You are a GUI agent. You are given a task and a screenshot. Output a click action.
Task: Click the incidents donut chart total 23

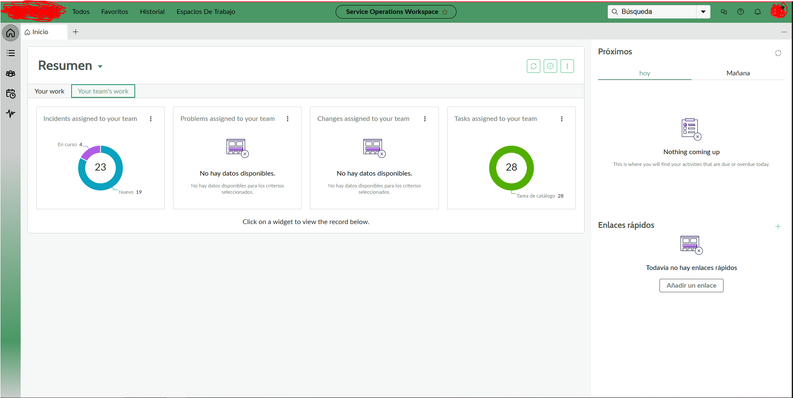click(101, 167)
